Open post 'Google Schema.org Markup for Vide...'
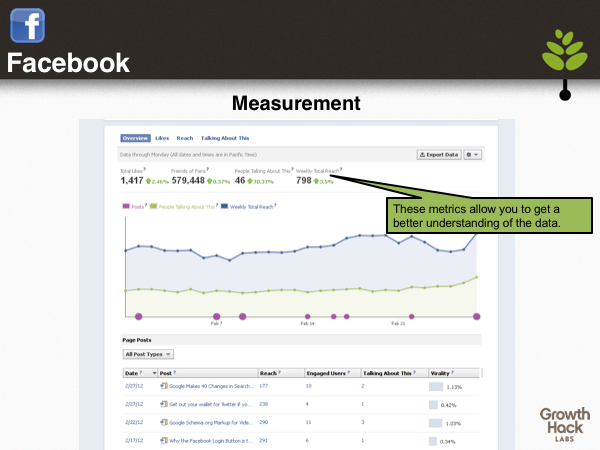This screenshot has height=450, width=600. 211,422
